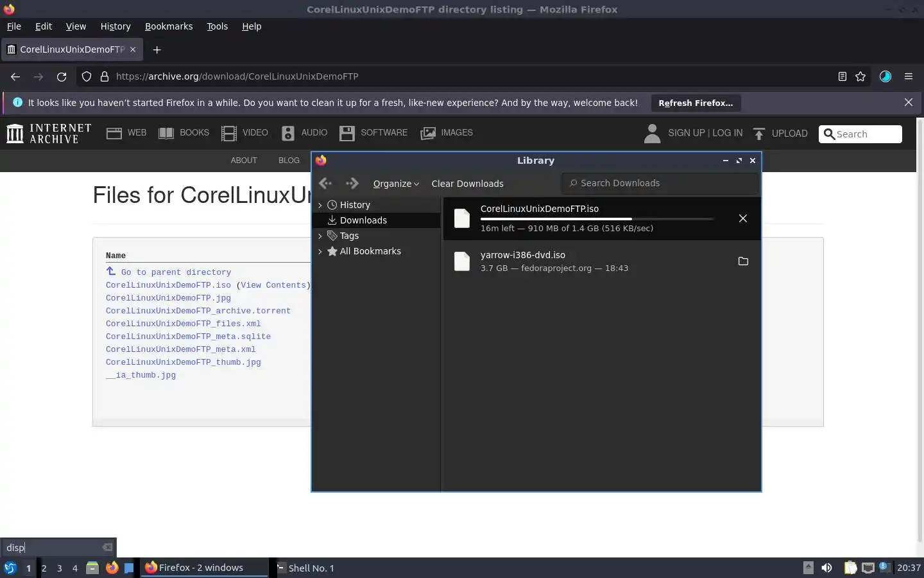Select History in Library sidebar
Screen dimensions: 924x578
(376, 205)
